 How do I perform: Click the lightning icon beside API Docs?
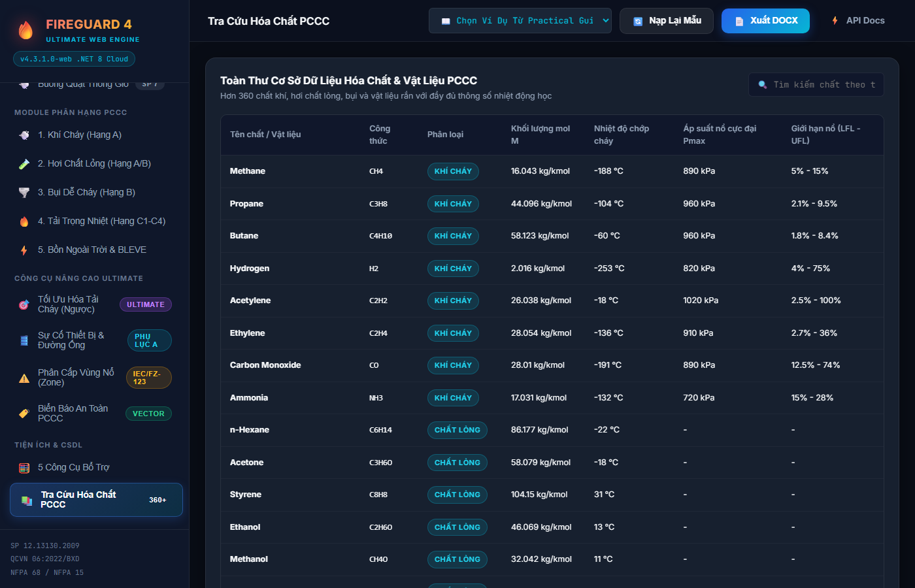[835, 21]
